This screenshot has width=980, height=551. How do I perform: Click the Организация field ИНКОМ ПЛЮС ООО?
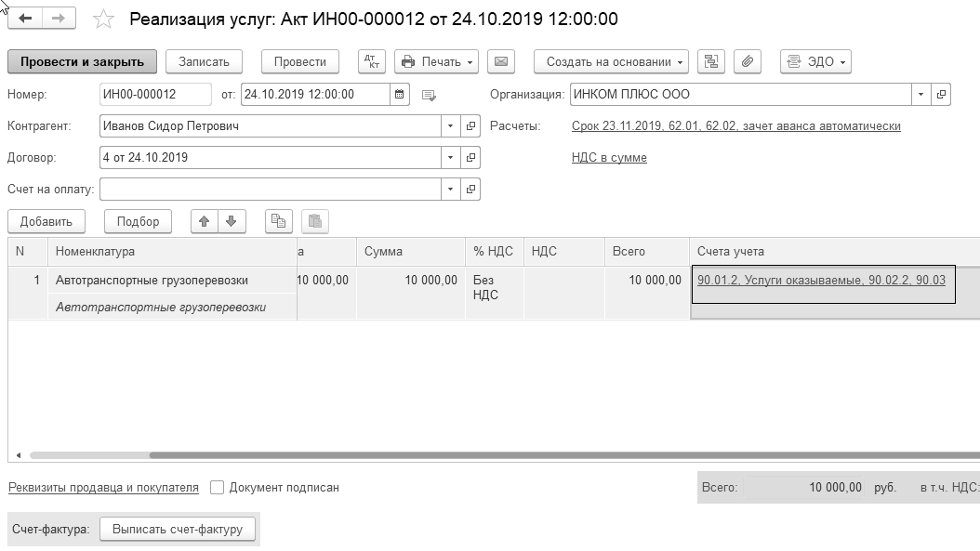coord(741,95)
